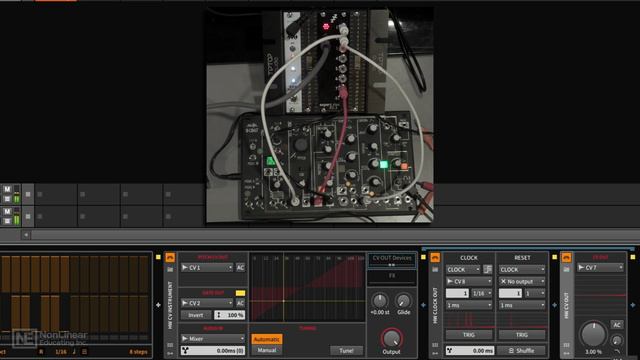Open the CV 8 clock output dropdown
640x360 pixels.
coord(469,281)
